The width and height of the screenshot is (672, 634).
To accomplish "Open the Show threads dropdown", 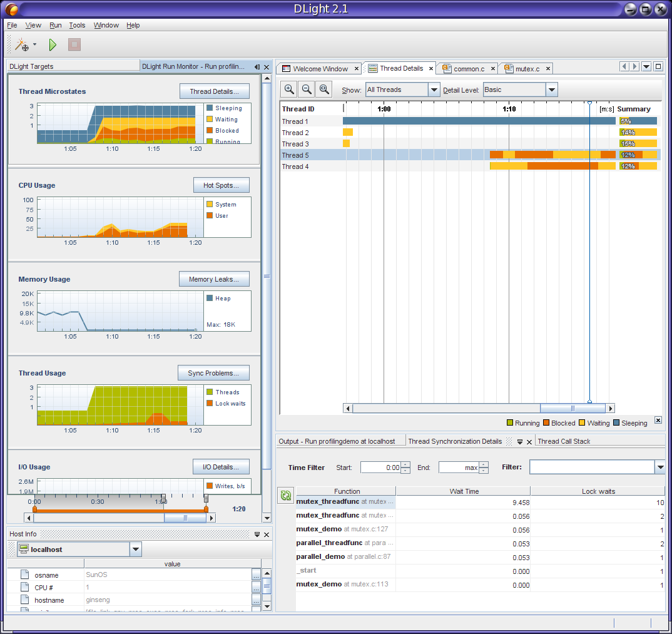I will click(434, 90).
